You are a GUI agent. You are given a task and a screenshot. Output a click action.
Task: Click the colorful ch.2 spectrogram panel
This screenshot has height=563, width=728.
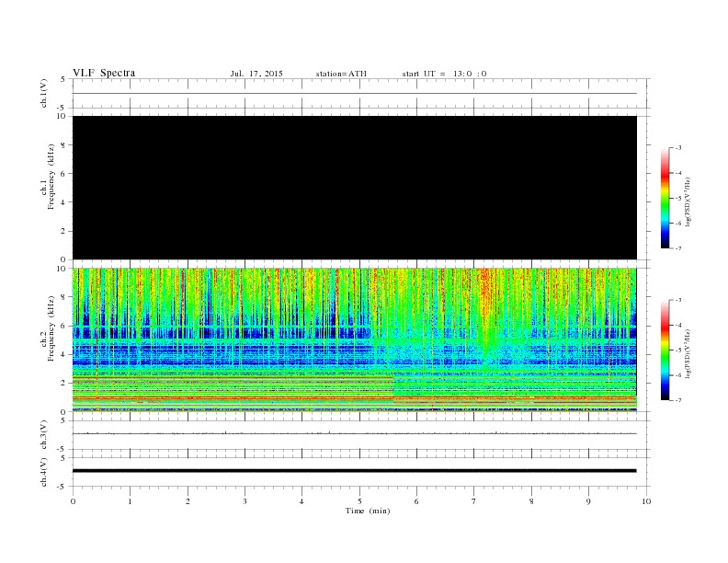click(355, 340)
